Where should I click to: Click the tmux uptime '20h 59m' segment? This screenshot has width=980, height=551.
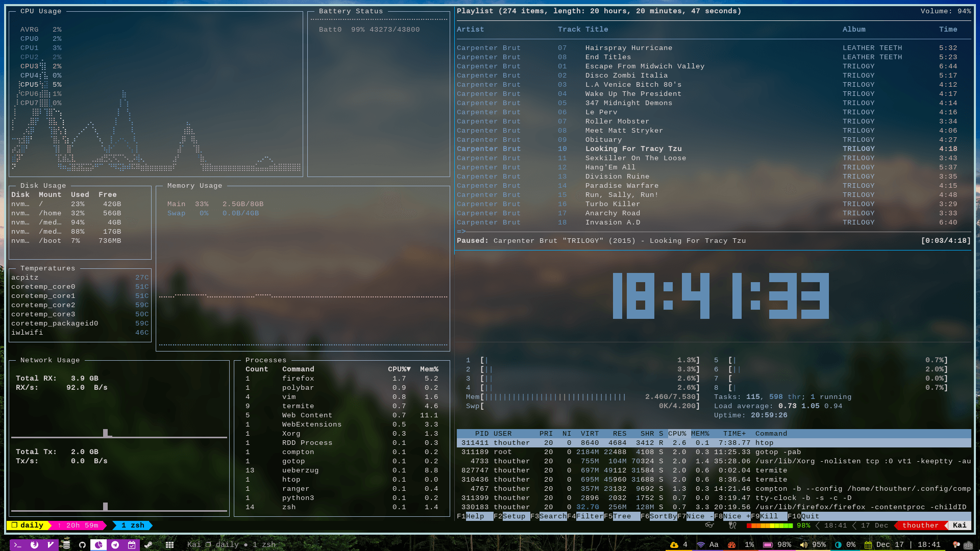coord(78,525)
